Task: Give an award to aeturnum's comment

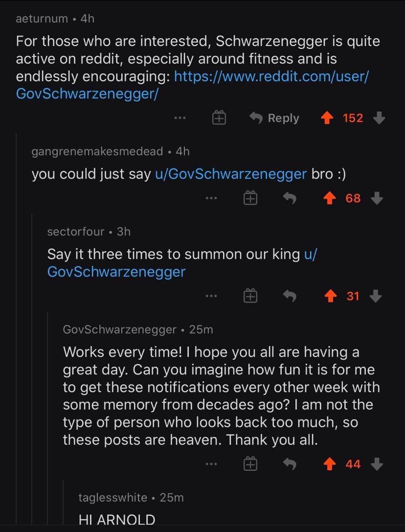Action: 219,117
